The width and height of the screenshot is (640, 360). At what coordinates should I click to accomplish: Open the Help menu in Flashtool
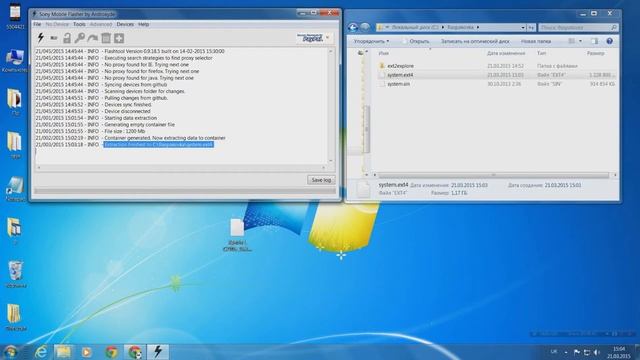coord(143,24)
